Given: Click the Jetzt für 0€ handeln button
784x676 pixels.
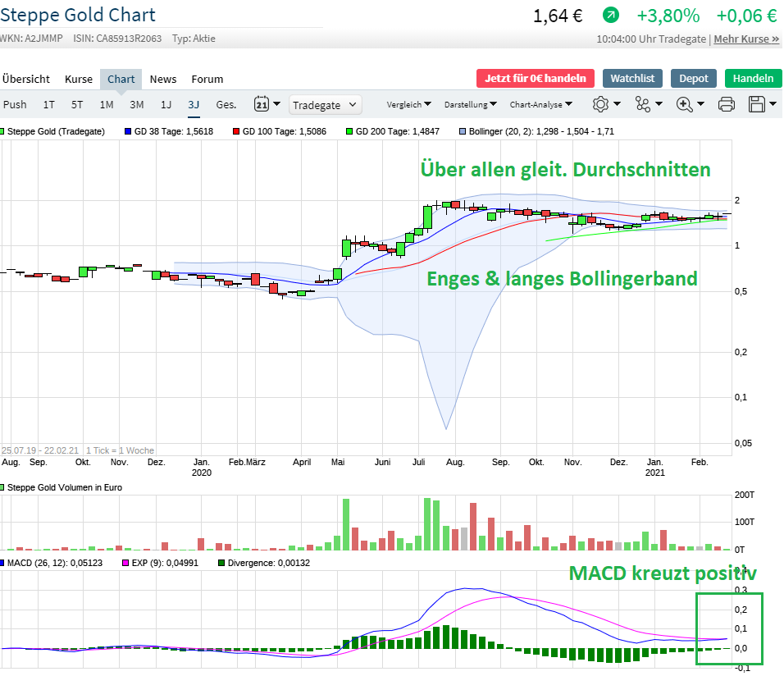Looking at the screenshot, I should click(535, 79).
